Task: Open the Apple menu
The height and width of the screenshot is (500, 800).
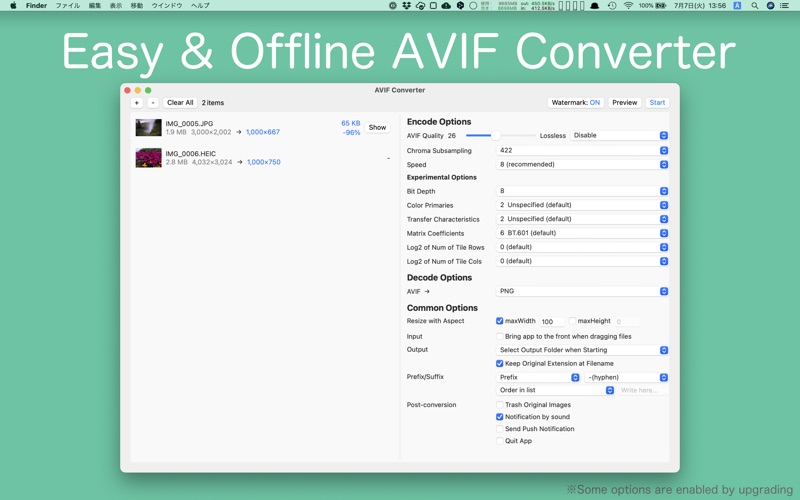Action: point(13,5)
